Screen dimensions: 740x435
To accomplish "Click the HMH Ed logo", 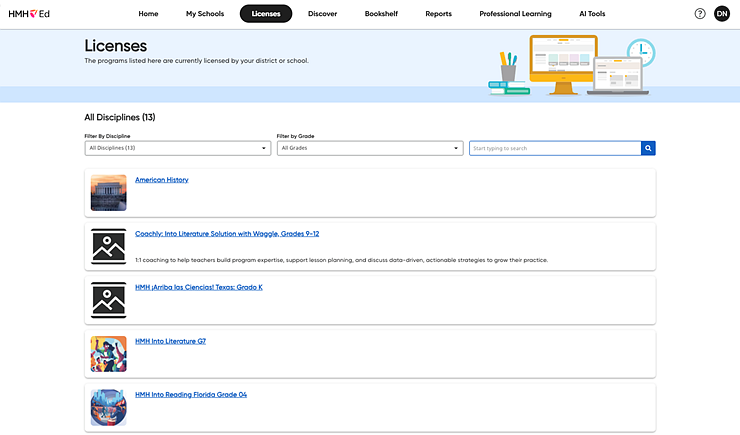I will [29, 14].
